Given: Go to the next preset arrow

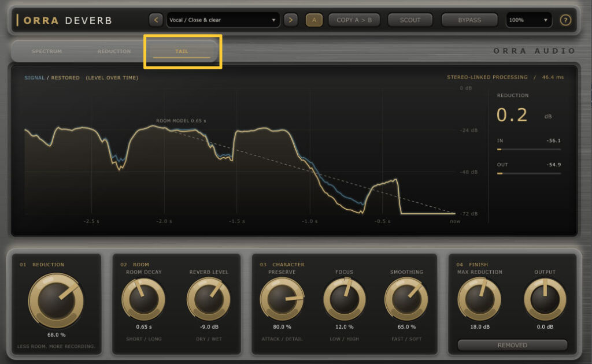Looking at the screenshot, I should pos(290,20).
